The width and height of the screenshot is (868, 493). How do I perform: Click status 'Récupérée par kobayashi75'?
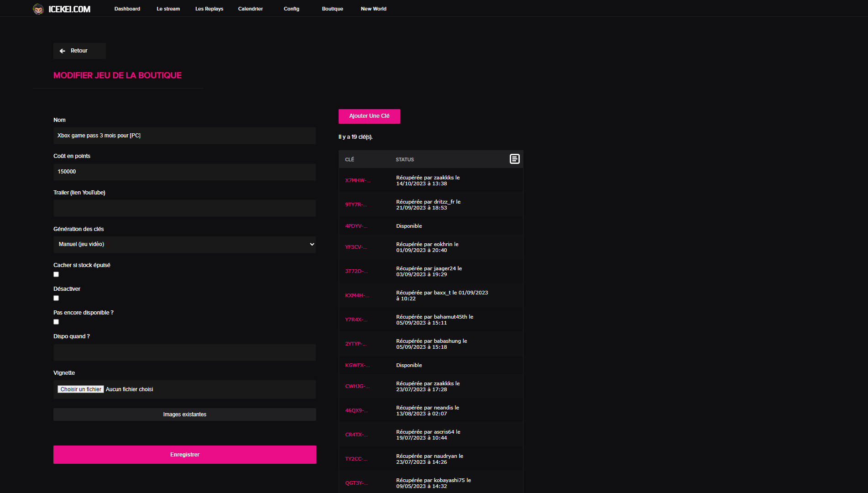pos(434,483)
